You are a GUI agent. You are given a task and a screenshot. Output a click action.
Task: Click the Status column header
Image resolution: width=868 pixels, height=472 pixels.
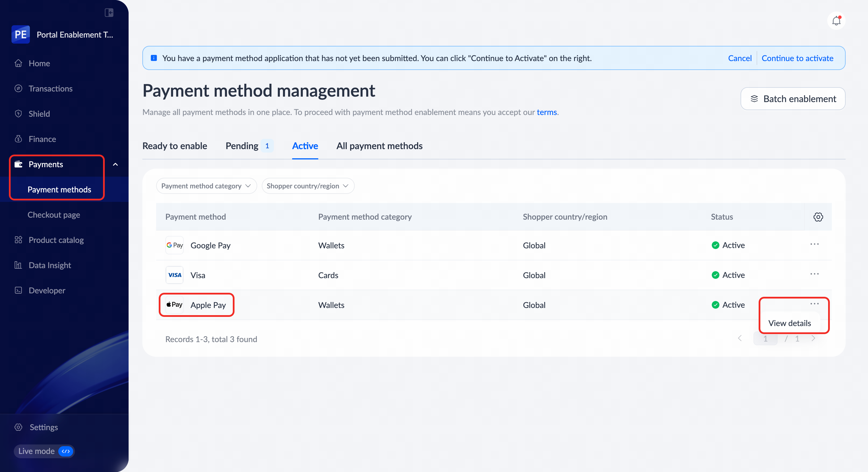722,217
